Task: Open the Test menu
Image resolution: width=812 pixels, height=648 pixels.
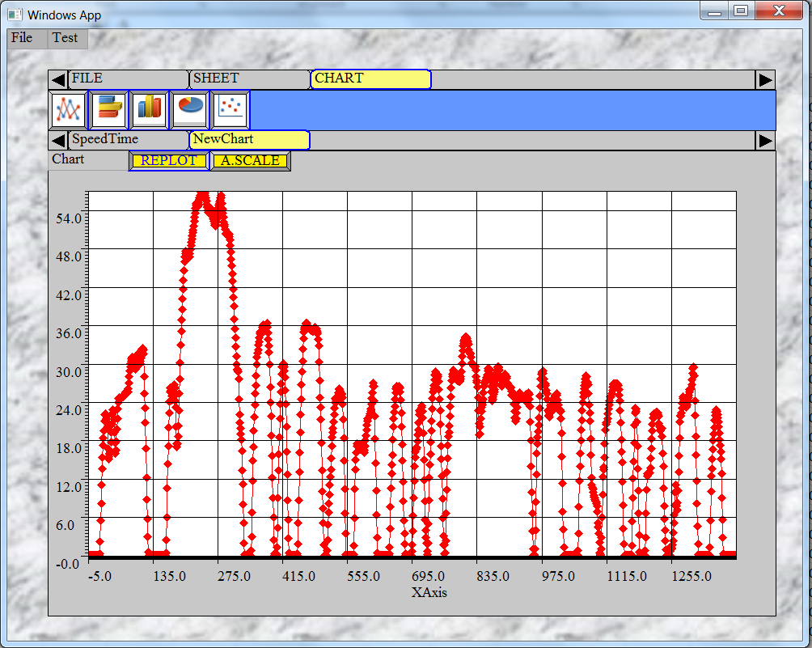Action: click(x=65, y=38)
